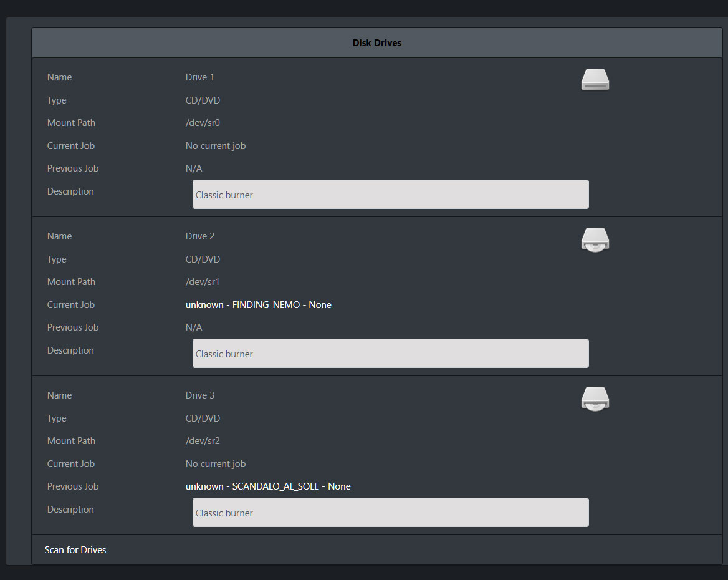Image resolution: width=728 pixels, height=580 pixels.
Task: Click the 'Drive 2' name value
Action: point(199,236)
